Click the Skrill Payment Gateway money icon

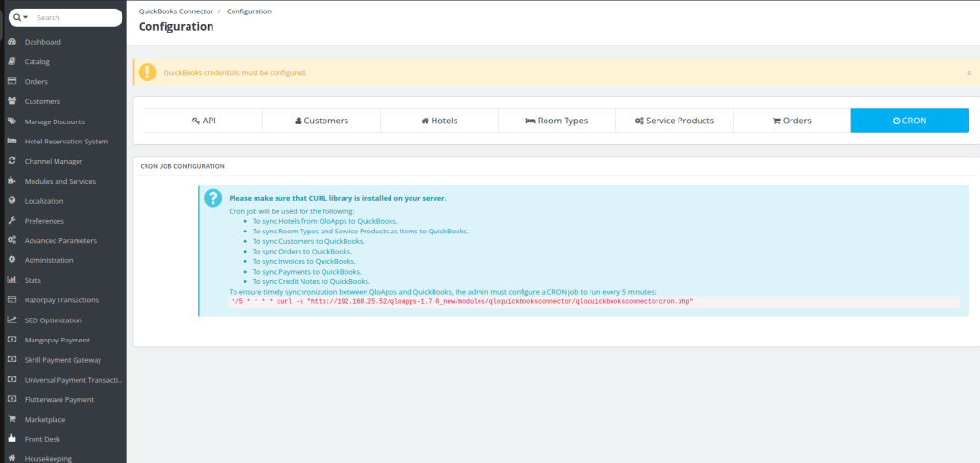11,360
